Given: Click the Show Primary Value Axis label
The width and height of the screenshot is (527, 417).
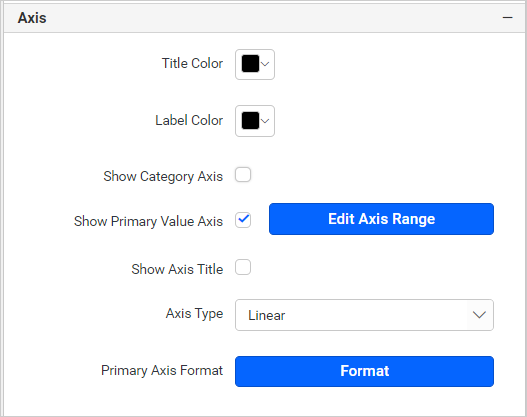Looking at the screenshot, I should coord(148,221).
